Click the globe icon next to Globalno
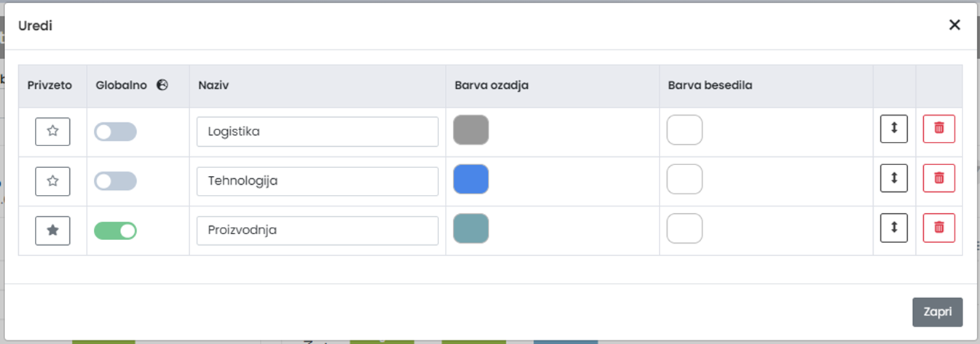980x344 pixels. click(x=162, y=85)
